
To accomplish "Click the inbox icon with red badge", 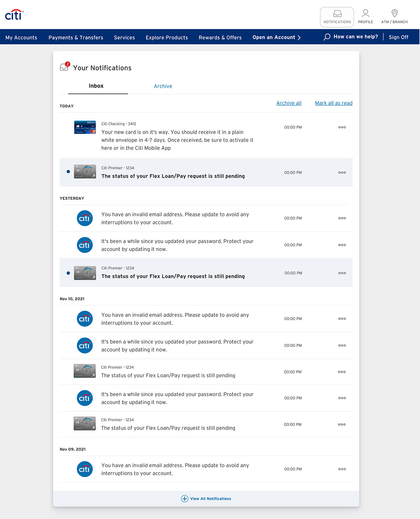I will 65,67.
